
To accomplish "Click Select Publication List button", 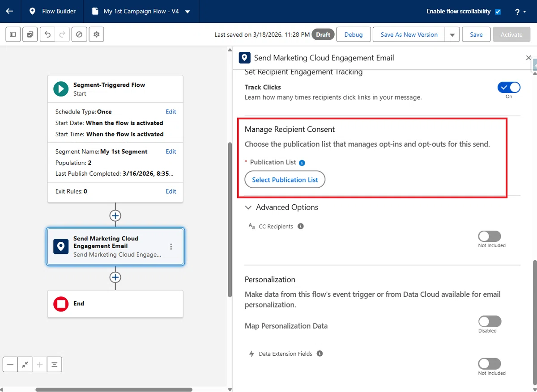I will point(285,180).
